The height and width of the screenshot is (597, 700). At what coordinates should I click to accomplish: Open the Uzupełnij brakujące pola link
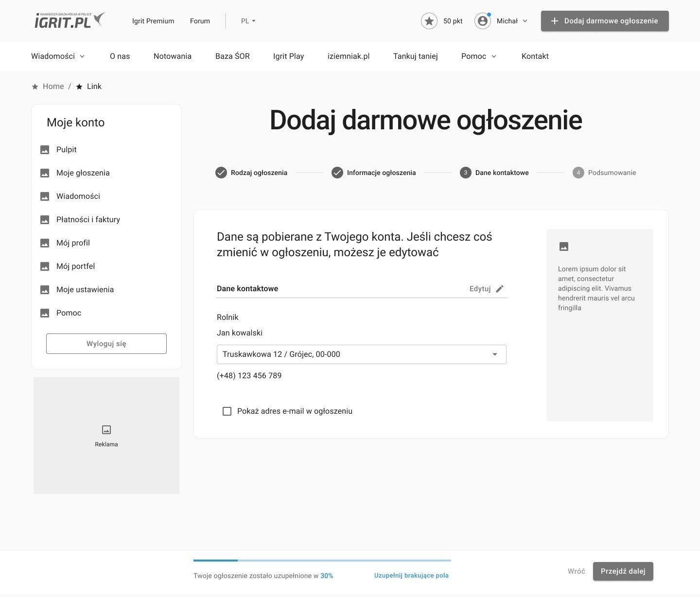[x=411, y=576]
